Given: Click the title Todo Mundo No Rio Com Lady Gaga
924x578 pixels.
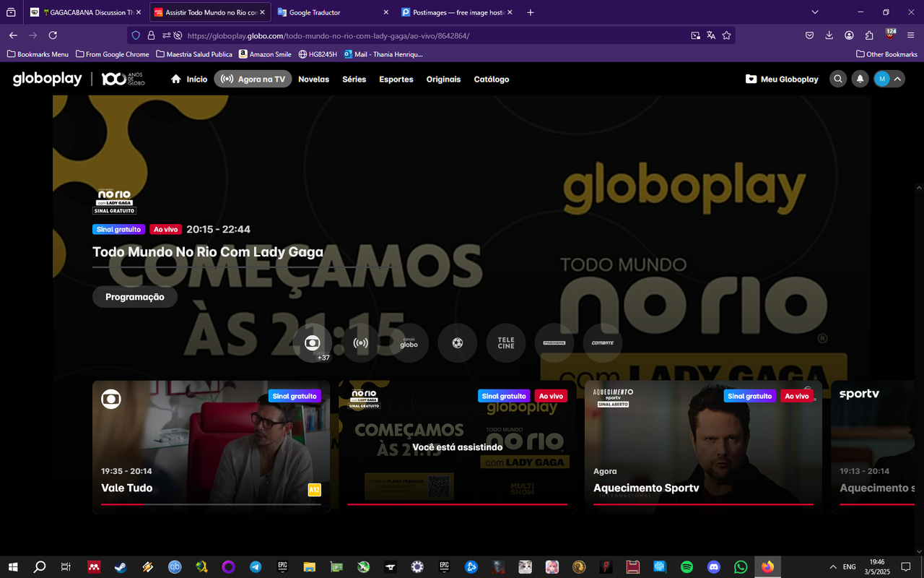Looking at the screenshot, I should pyautogui.click(x=208, y=252).
